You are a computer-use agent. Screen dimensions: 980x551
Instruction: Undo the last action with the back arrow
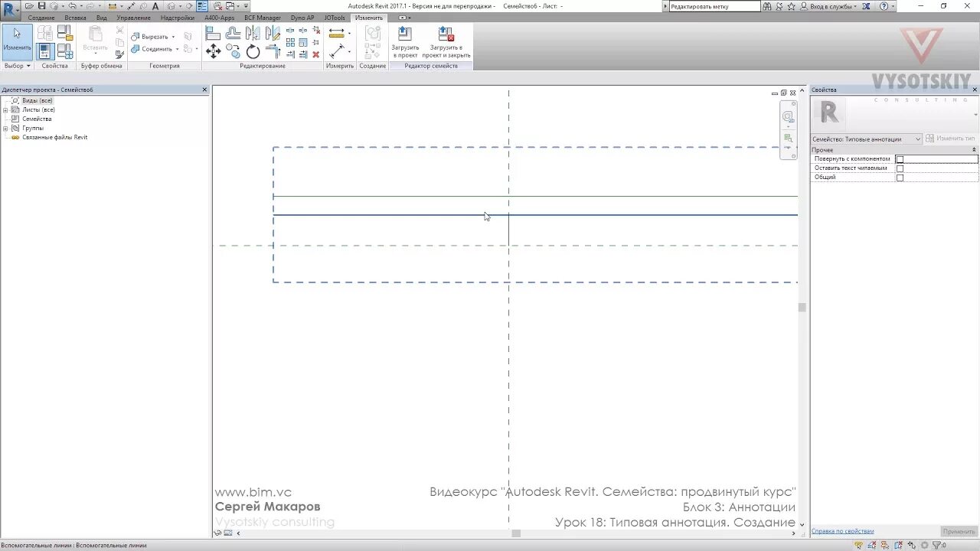[x=72, y=6]
